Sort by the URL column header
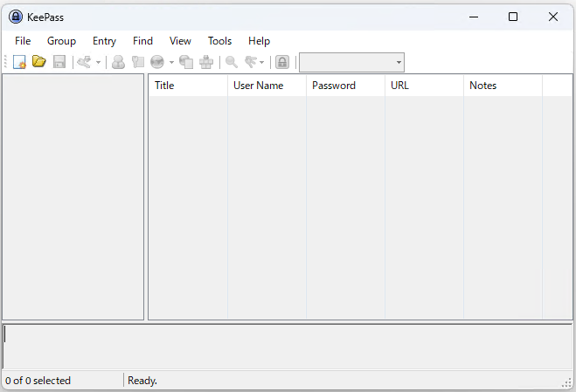576x392 pixels. [x=424, y=86]
